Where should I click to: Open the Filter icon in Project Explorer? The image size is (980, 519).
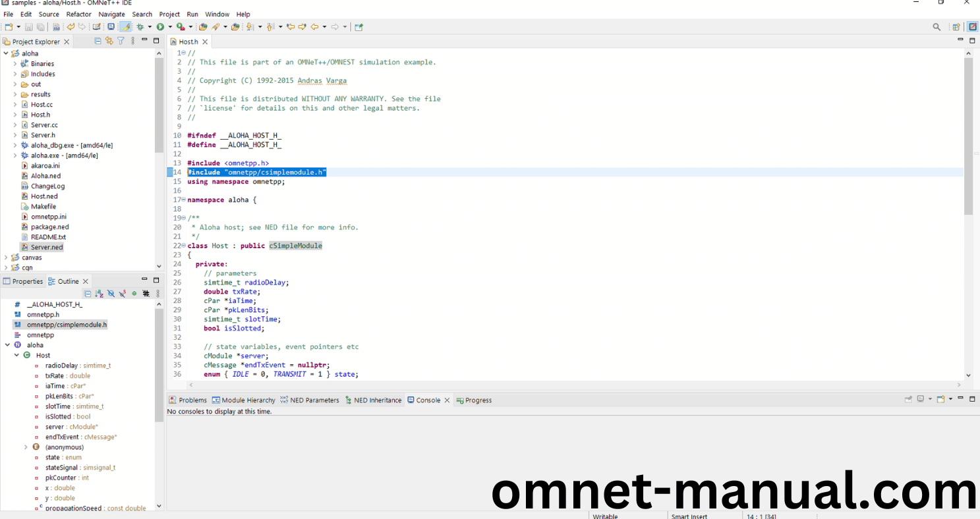coord(121,41)
